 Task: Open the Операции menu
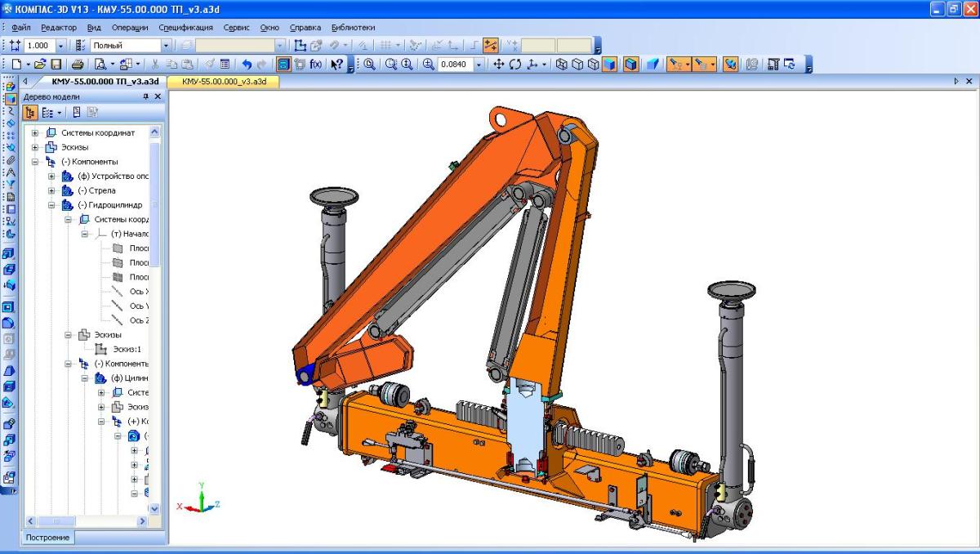pos(130,27)
